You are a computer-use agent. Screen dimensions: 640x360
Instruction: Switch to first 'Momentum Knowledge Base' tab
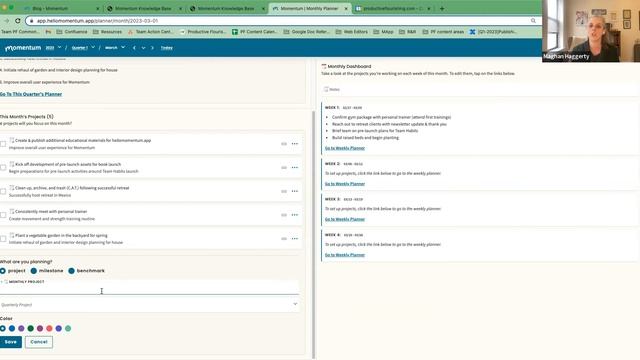143,8
